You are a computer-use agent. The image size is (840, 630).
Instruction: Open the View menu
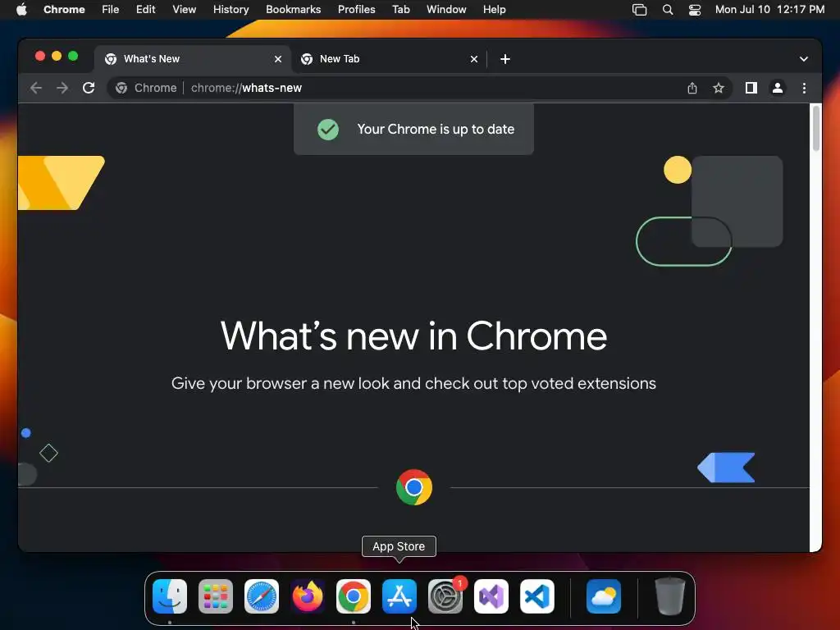pyautogui.click(x=185, y=10)
